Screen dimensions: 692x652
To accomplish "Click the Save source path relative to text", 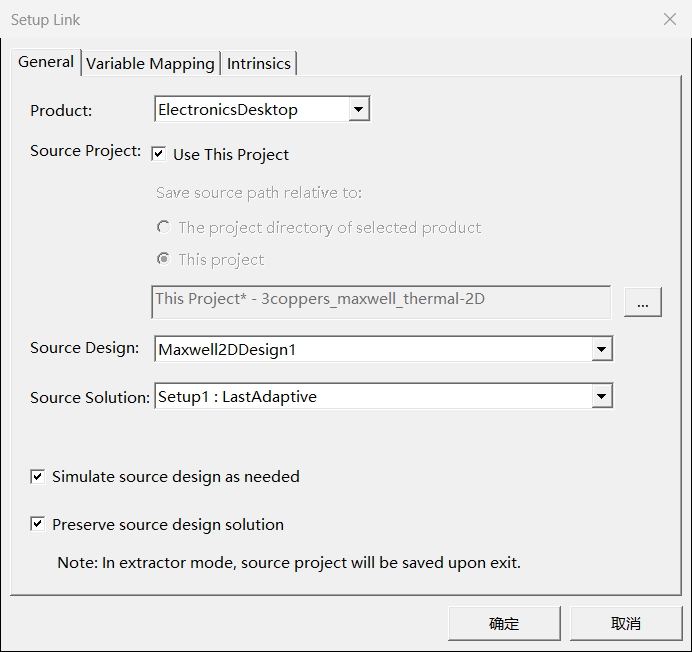I will click(259, 193).
